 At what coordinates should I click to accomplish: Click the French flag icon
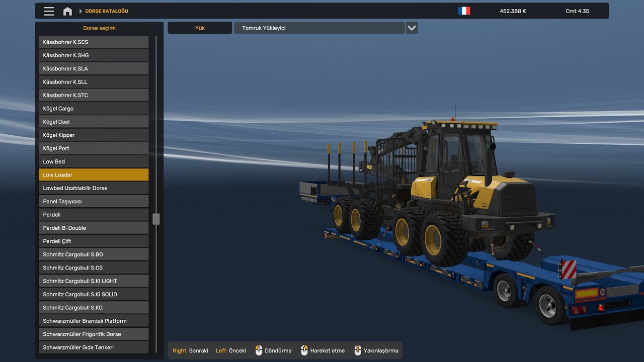pyautogui.click(x=464, y=11)
